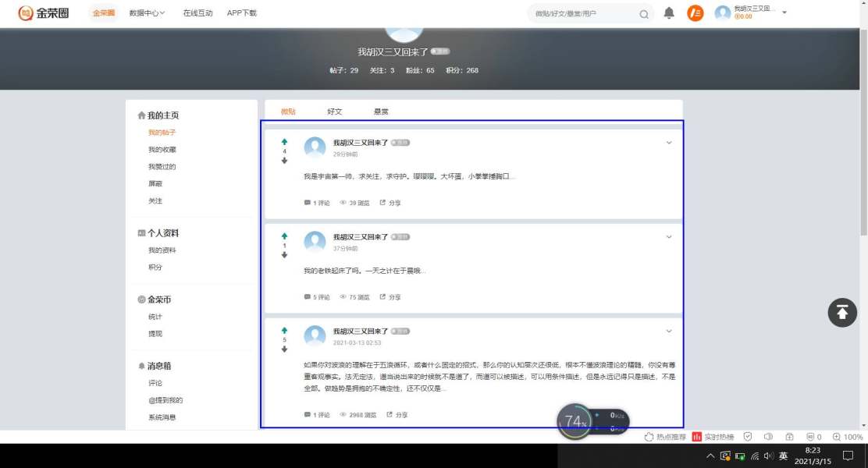The image size is (868, 468).
Task: Open the Windows notification center
Action: (848, 456)
